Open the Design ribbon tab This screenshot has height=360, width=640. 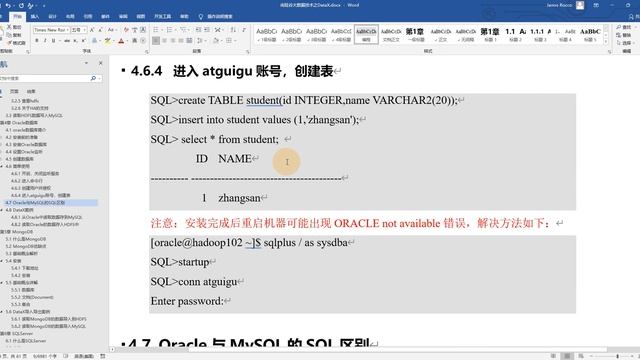tap(52, 16)
